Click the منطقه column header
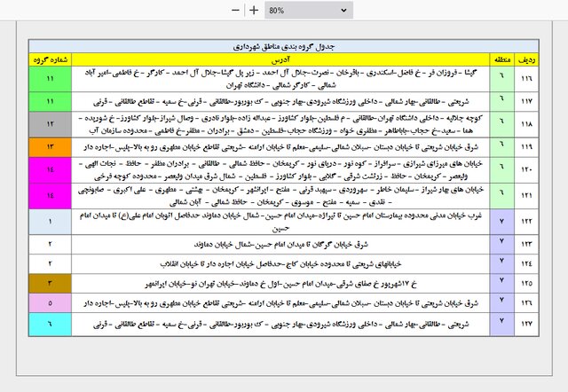The width and height of the screenshot is (568, 392). coord(502,59)
